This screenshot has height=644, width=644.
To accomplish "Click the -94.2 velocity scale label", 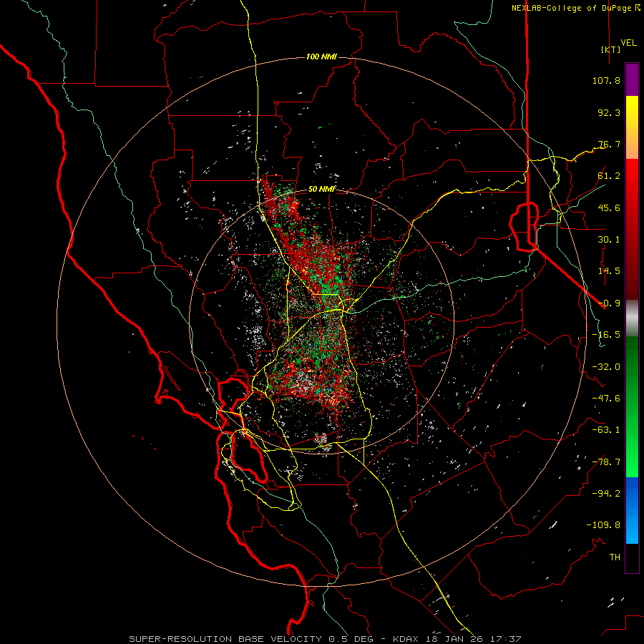I will click(606, 494).
